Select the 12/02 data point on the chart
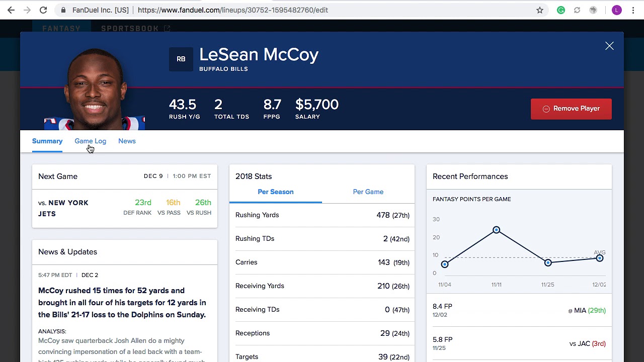644x362 pixels. pos(599,258)
